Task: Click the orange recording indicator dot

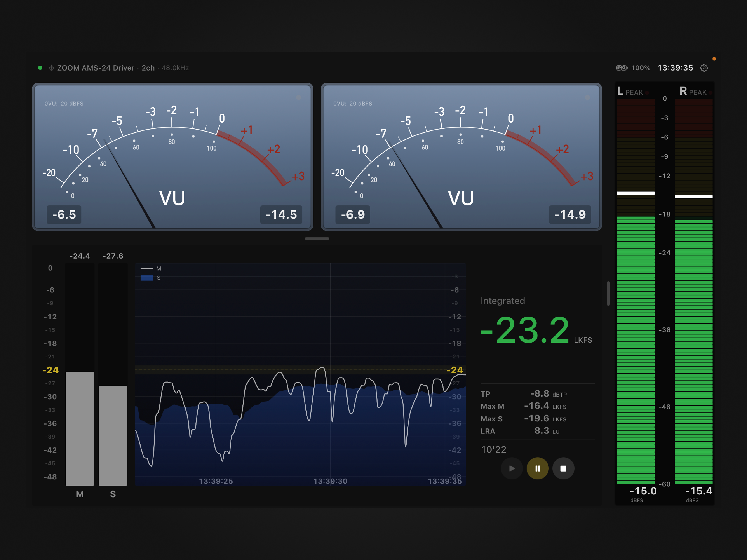Action: pyautogui.click(x=714, y=59)
